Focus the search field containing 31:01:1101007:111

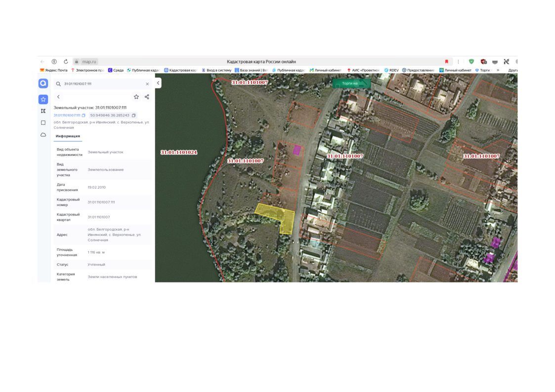pyautogui.click(x=103, y=84)
